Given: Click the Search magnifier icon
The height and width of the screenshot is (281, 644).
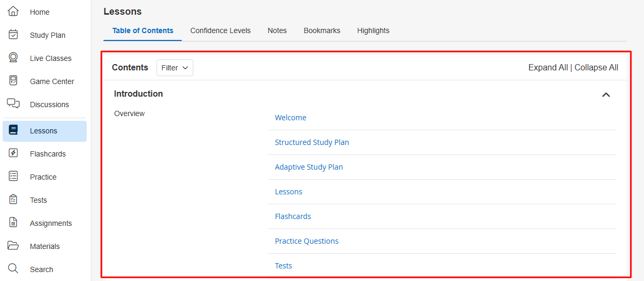Looking at the screenshot, I should click(14, 269).
